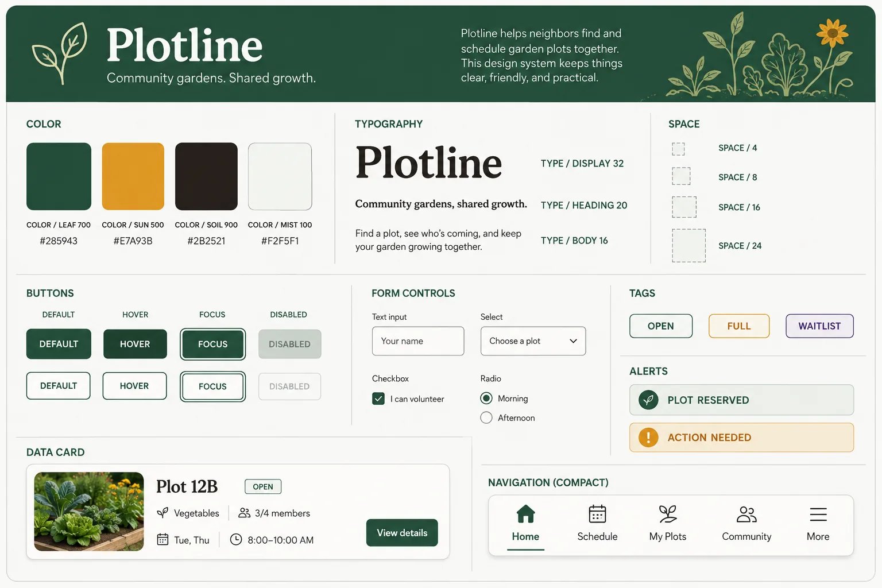Click the Space / 24 dashed box

[x=689, y=246]
